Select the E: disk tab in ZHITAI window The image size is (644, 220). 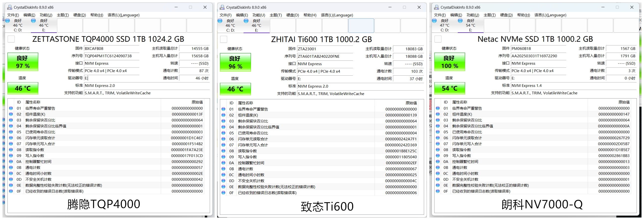(x=257, y=25)
